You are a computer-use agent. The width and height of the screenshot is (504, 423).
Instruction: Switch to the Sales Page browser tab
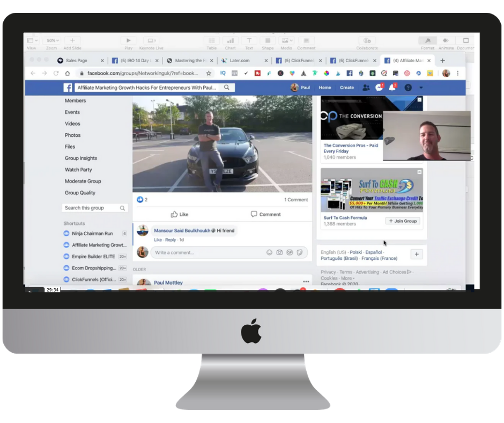pyautogui.click(x=76, y=61)
